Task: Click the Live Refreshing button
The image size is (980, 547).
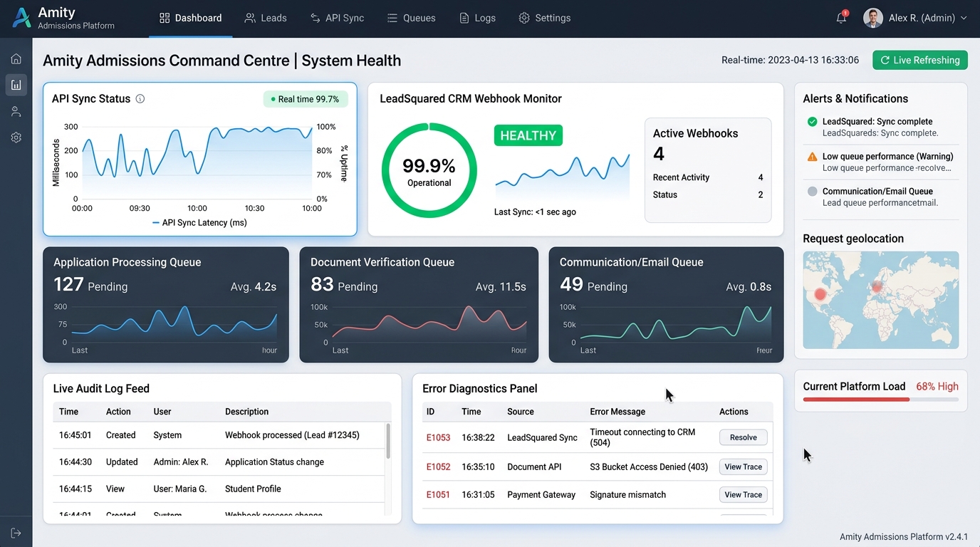Action: tap(920, 61)
